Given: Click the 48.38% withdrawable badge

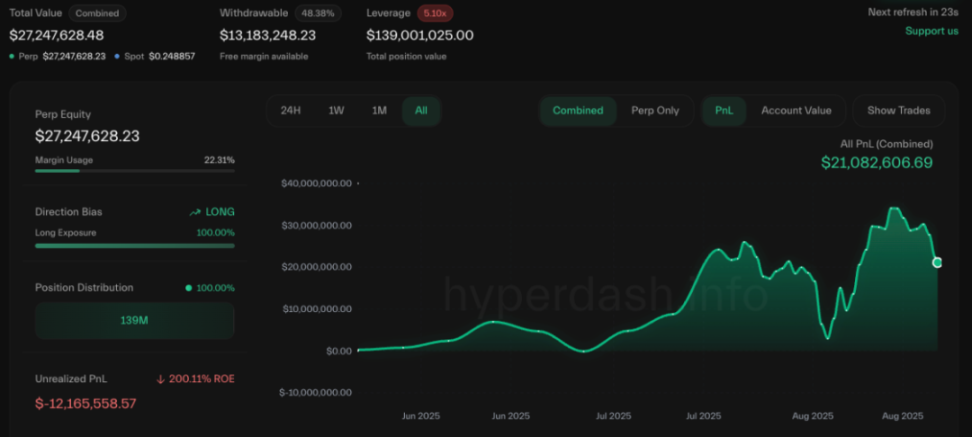Looking at the screenshot, I should pos(318,14).
